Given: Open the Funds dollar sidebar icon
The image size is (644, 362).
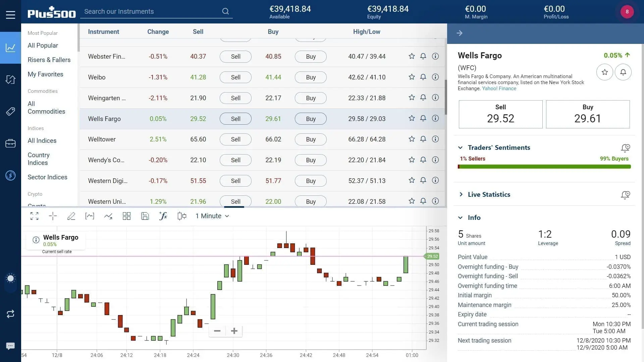Looking at the screenshot, I should 10,175.
